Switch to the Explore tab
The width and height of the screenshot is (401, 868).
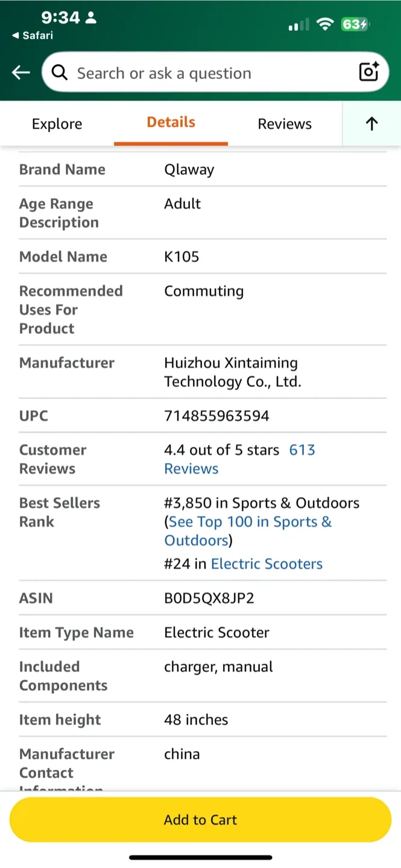coord(57,124)
